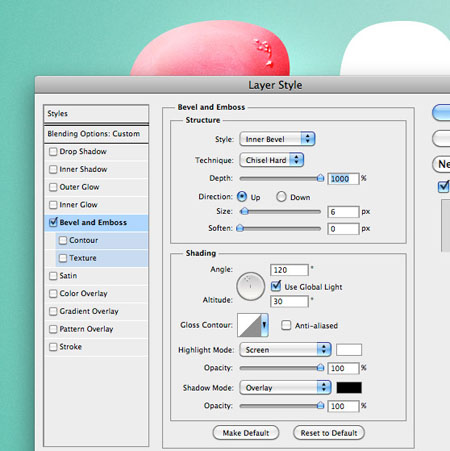Image resolution: width=450 pixels, height=451 pixels.
Task: Enable the Contour sub-option checkbox
Action: point(63,240)
